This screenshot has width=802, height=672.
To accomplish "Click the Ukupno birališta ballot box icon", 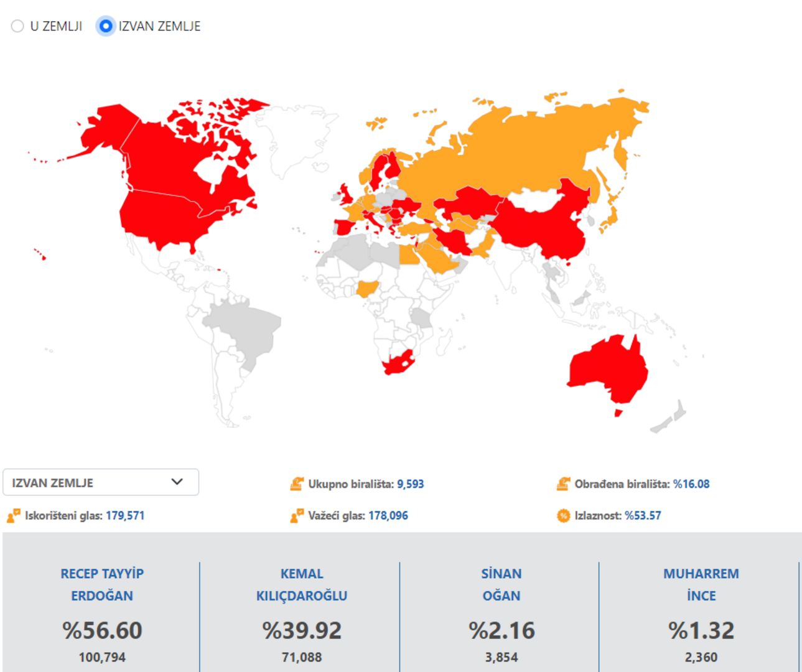I will pos(297,483).
